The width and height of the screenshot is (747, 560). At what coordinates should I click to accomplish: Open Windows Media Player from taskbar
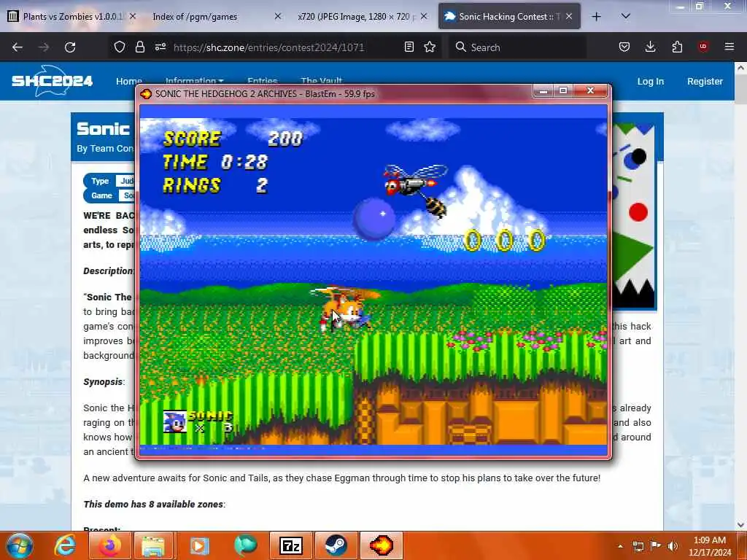tap(199, 545)
